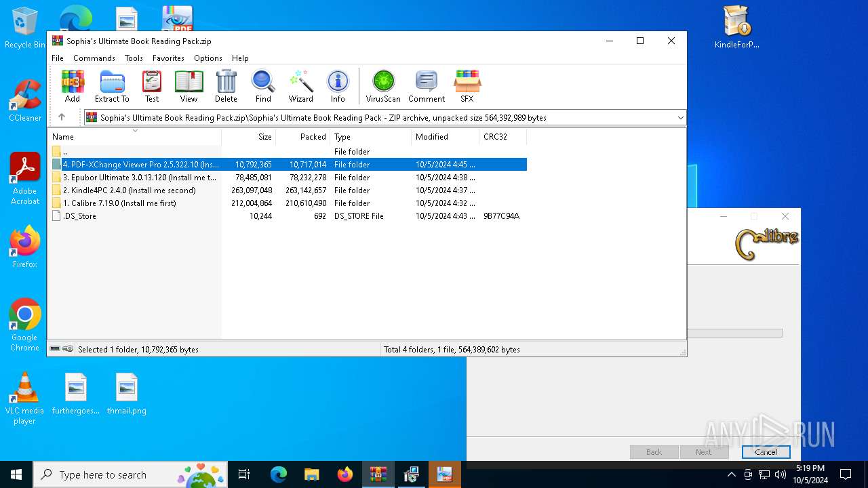Open the File menu
868x488 pixels.
click(58, 58)
